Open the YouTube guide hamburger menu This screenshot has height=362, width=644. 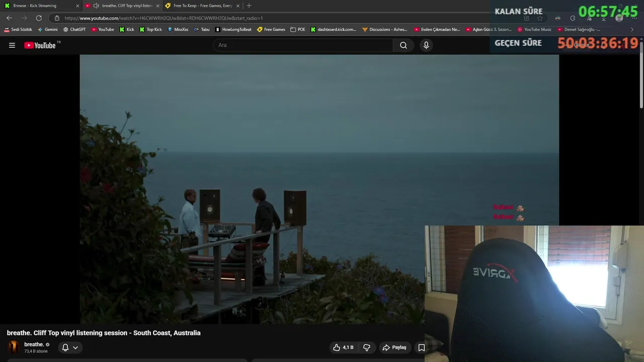coord(12,45)
